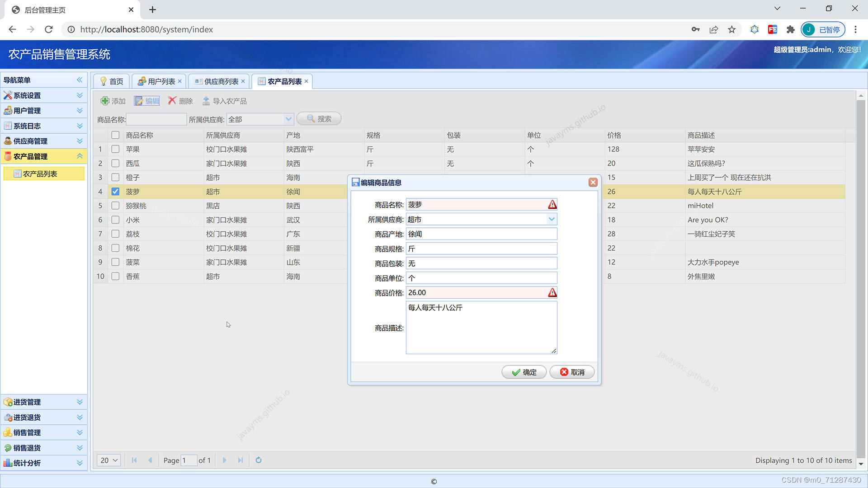The image size is (868, 488).
Task: Click the refresh icon in pagination bar
Action: pyautogui.click(x=259, y=460)
